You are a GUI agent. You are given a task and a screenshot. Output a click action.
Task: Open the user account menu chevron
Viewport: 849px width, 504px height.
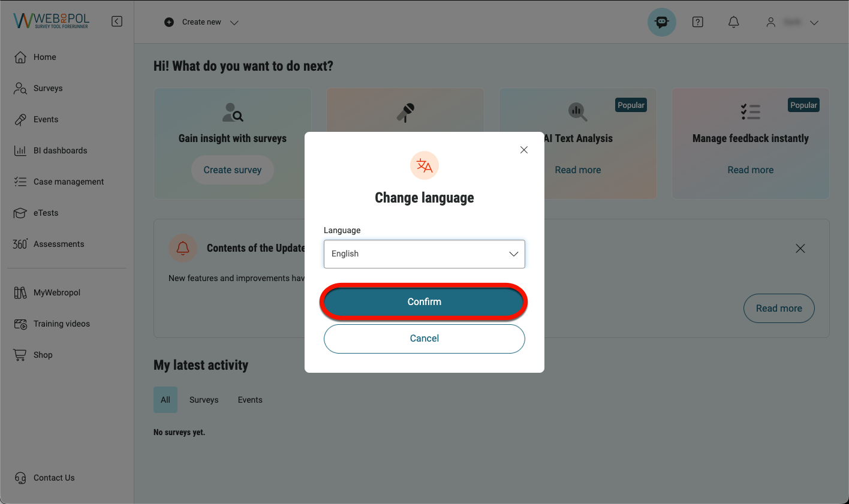814,23
